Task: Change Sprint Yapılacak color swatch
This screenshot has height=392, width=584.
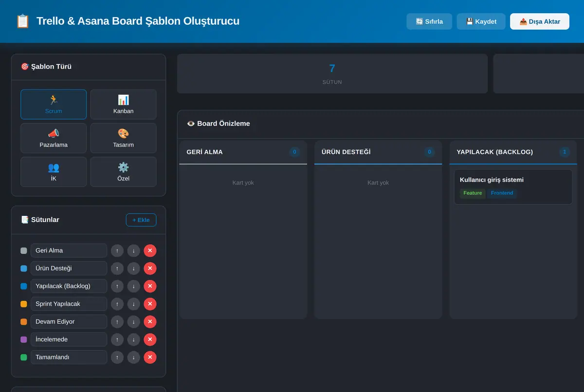Action: click(x=24, y=304)
